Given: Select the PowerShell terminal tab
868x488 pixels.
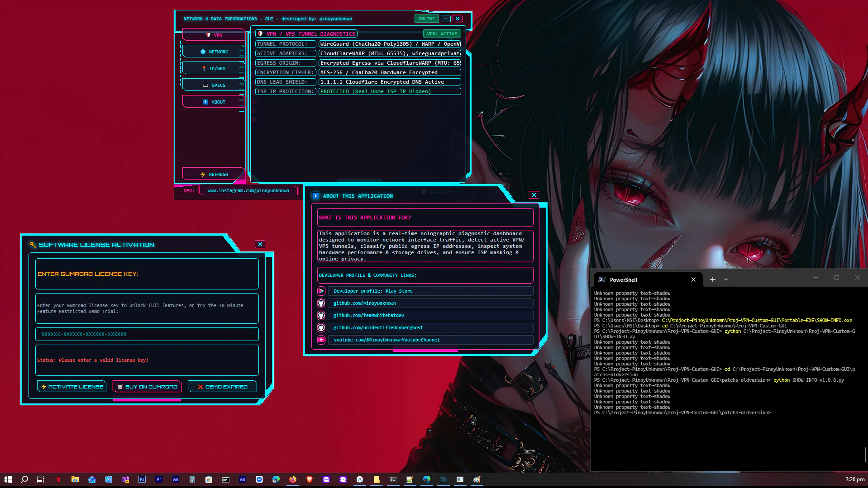Looking at the screenshot, I should (647, 280).
